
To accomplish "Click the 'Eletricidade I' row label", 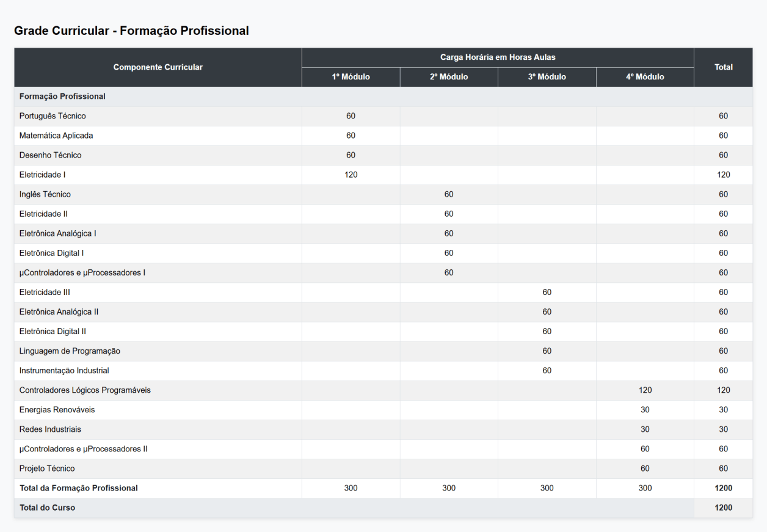I will [x=43, y=175].
